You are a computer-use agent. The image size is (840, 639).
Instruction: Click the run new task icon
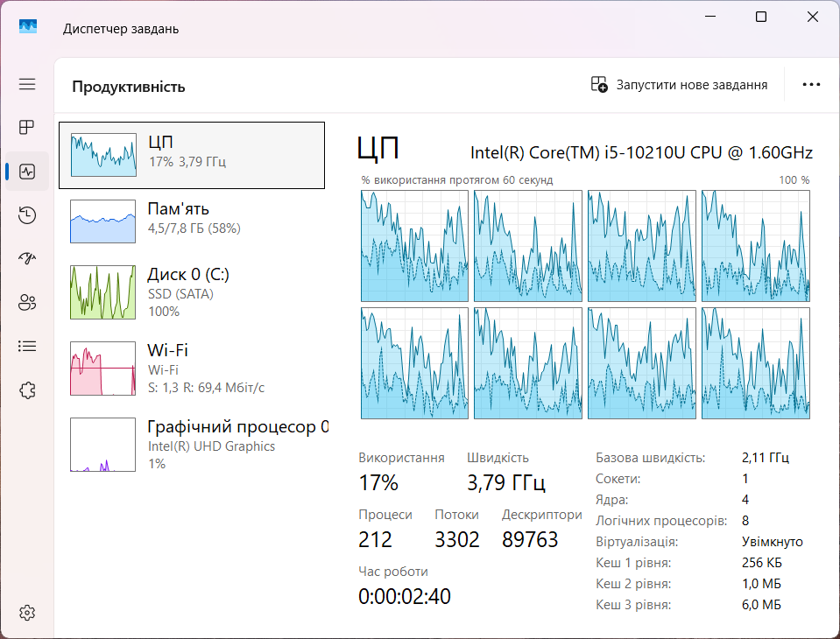tap(599, 85)
